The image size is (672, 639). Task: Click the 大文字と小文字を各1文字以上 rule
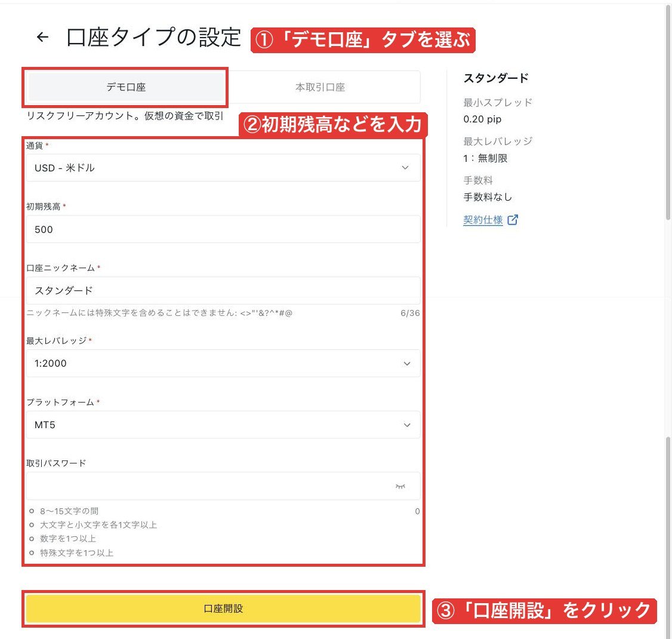tap(98, 525)
